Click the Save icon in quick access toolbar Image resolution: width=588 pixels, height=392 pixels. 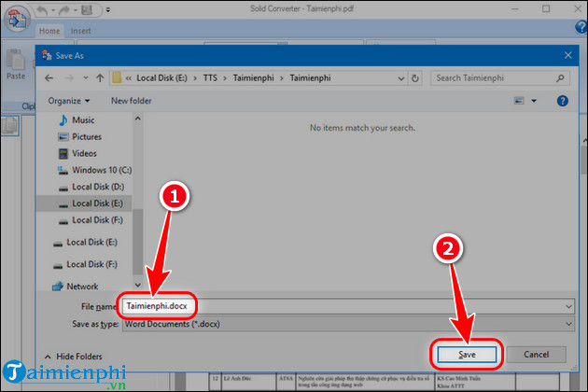pos(87,10)
